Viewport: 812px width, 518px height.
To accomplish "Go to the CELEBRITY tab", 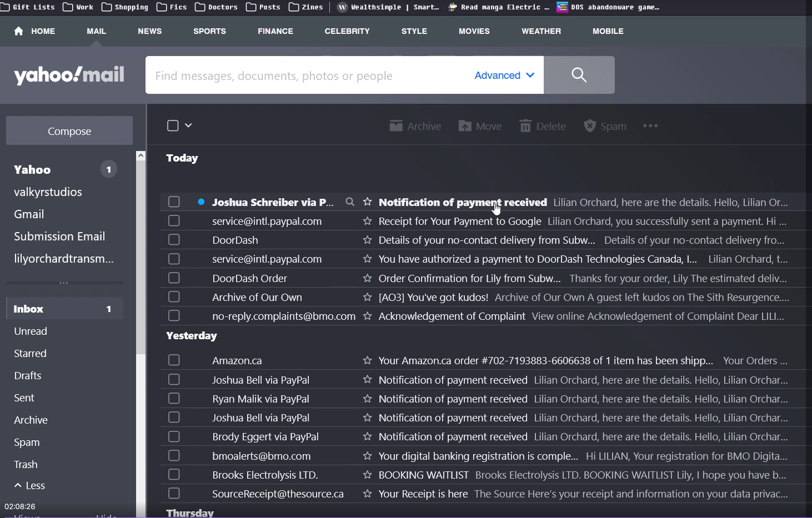I will click(x=347, y=31).
